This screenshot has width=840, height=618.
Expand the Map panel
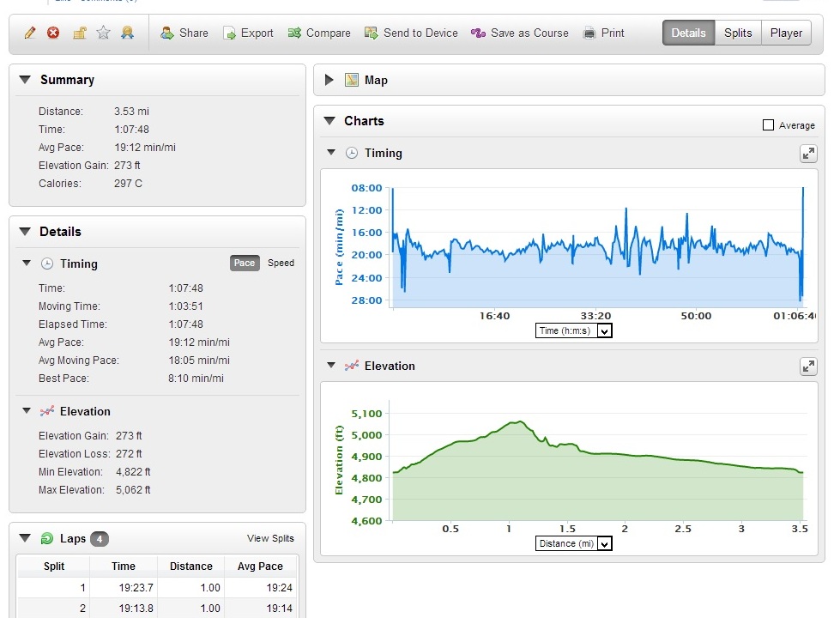(x=329, y=80)
